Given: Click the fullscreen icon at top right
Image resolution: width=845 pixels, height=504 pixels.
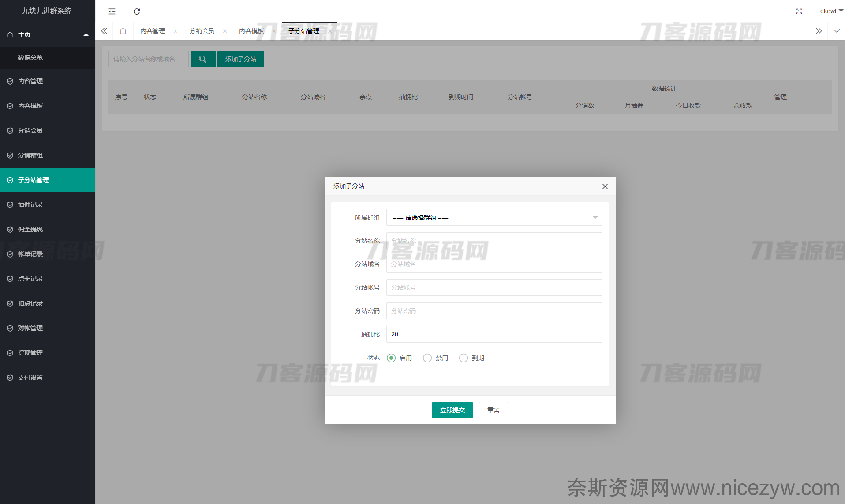Looking at the screenshot, I should tap(799, 11).
